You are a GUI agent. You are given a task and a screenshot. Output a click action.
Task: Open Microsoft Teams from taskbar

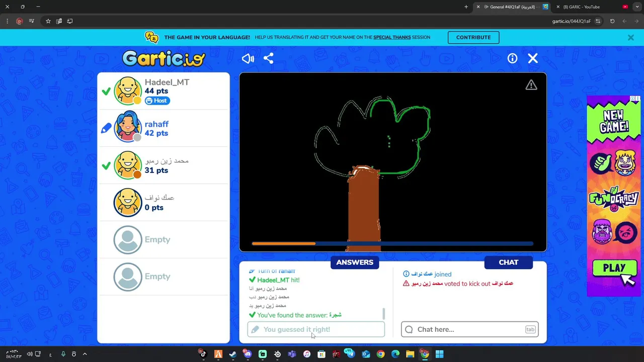[x=292, y=354]
